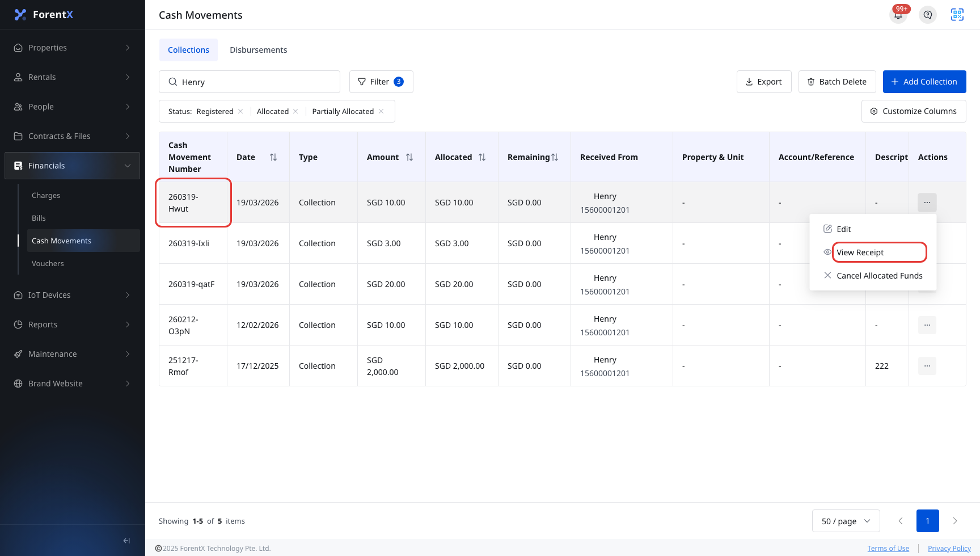Open actions menu for row 260319-Hwut
This screenshot has height=556, width=980.
(x=927, y=203)
